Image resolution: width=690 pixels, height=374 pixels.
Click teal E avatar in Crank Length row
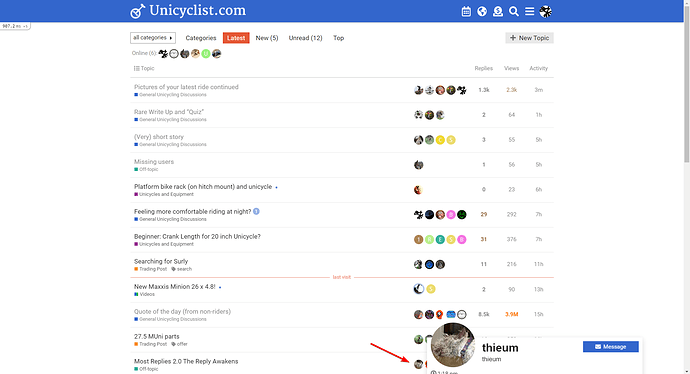(x=440, y=239)
